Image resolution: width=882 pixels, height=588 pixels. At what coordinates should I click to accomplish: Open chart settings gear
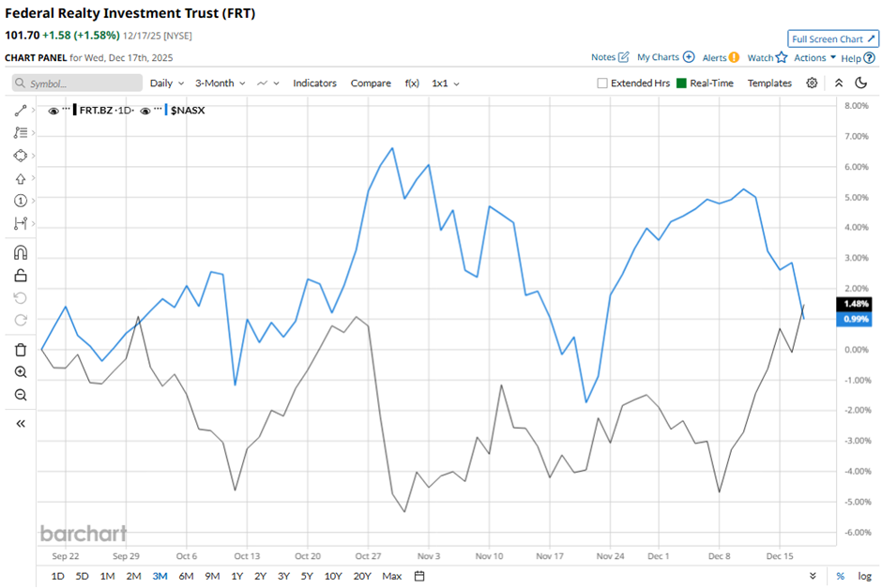click(812, 83)
